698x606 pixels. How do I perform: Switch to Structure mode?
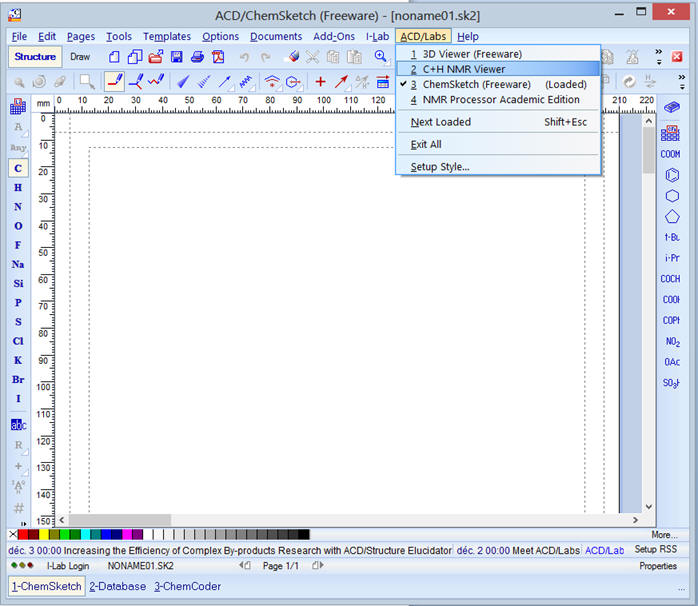click(35, 57)
